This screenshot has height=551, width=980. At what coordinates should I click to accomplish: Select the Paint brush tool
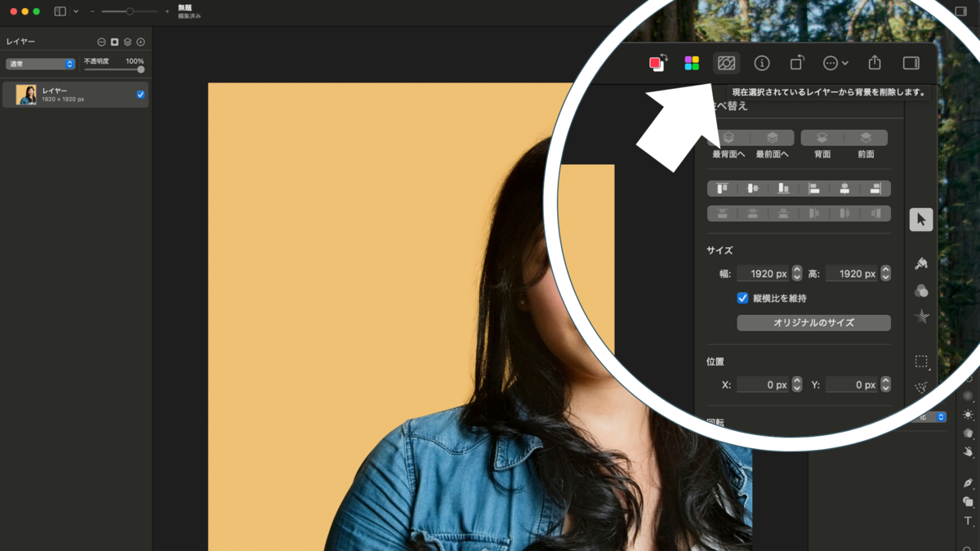pos(921,263)
